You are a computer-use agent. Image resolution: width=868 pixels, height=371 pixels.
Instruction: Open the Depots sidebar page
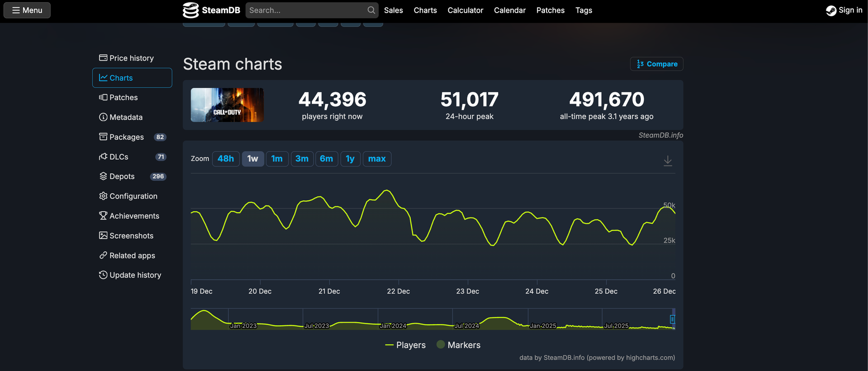(132, 176)
